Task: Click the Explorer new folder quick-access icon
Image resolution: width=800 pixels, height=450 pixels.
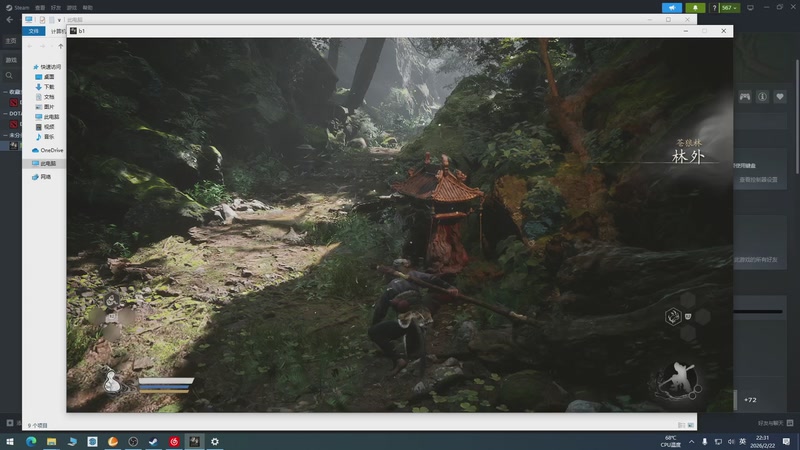Action: [52, 19]
